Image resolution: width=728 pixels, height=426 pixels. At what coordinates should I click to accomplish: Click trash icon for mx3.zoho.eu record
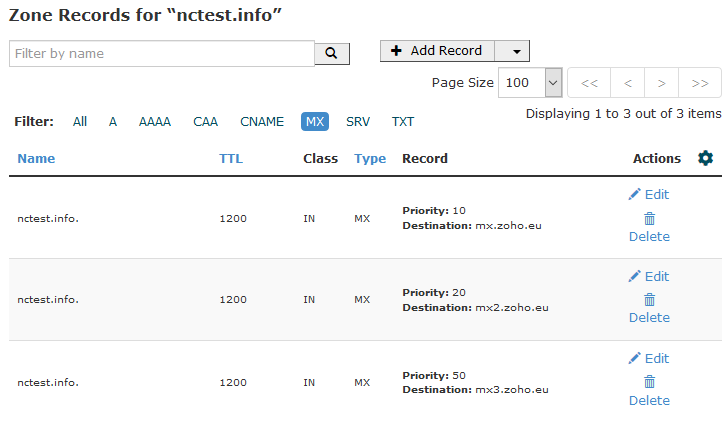tap(650, 382)
